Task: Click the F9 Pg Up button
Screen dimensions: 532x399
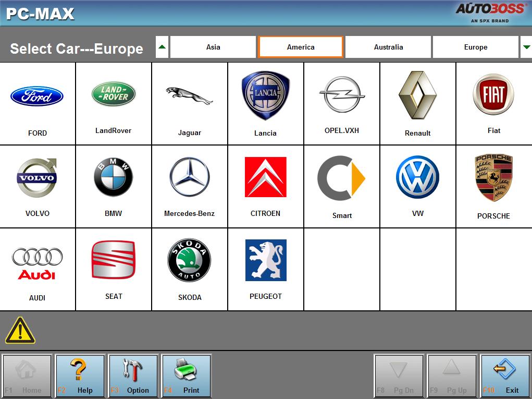Action: pyautogui.click(x=452, y=376)
